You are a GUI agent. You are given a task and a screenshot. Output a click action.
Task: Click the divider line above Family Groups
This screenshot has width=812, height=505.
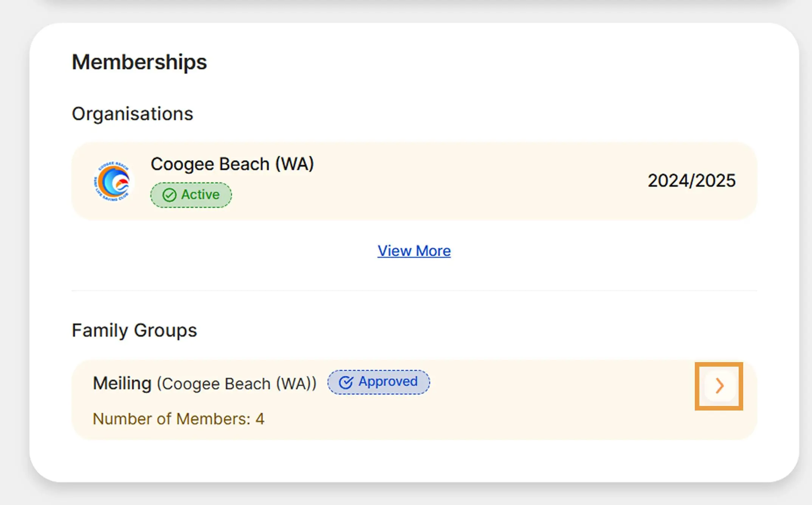coord(414,291)
